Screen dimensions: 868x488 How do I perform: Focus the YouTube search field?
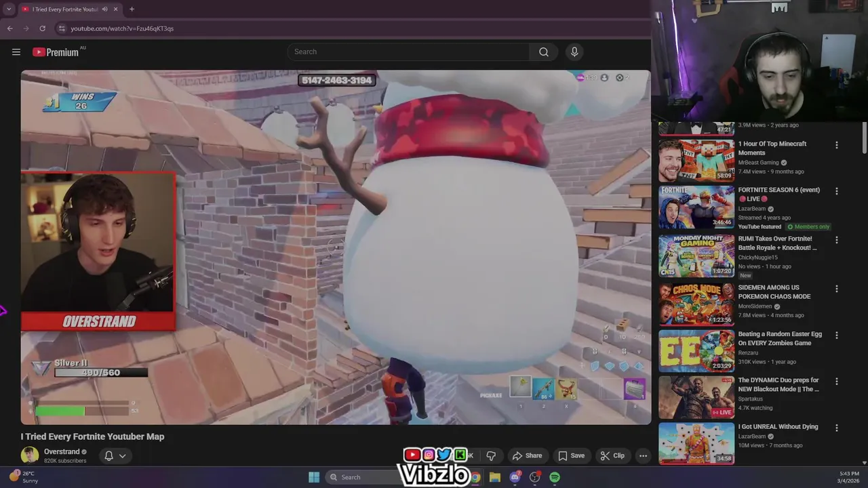409,52
